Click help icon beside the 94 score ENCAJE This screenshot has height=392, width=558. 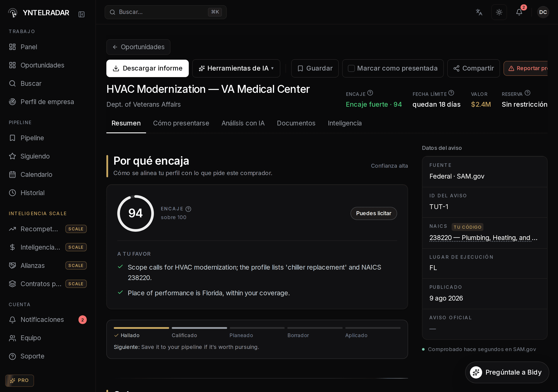point(188,209)
